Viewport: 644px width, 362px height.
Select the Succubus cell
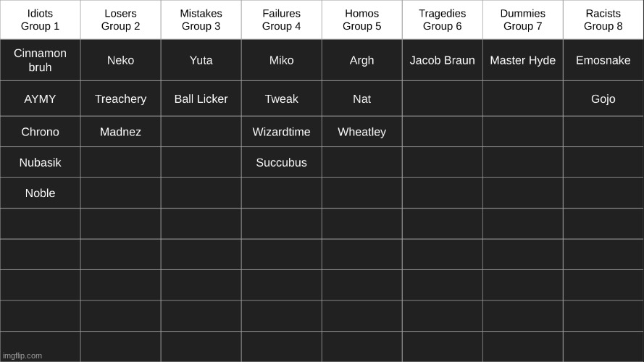(x=282, y=162)
